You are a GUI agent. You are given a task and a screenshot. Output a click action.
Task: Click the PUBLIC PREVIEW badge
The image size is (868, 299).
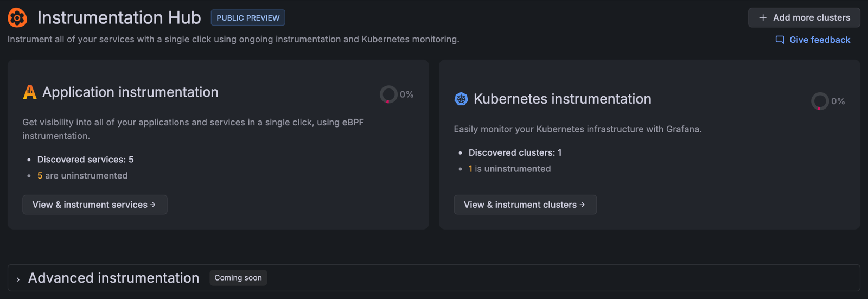(248, 17)
